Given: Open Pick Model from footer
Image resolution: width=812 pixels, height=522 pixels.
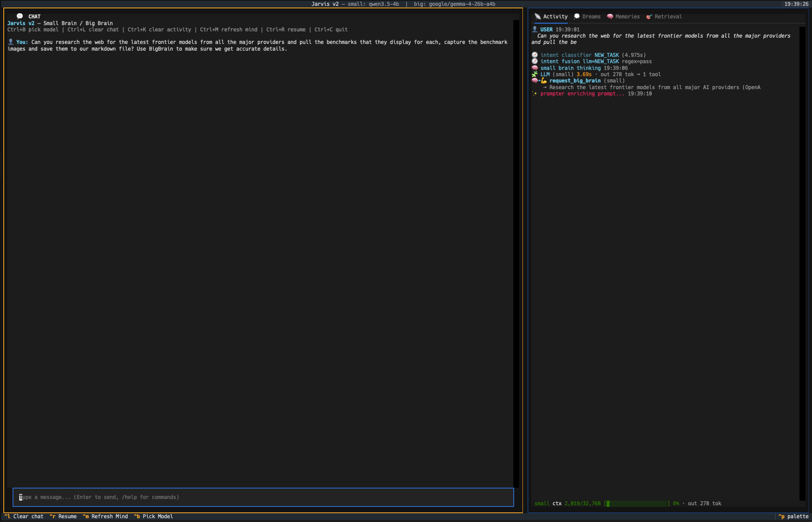Looking at the screenshot, I should pyautogui.click(x=157, y=516).
